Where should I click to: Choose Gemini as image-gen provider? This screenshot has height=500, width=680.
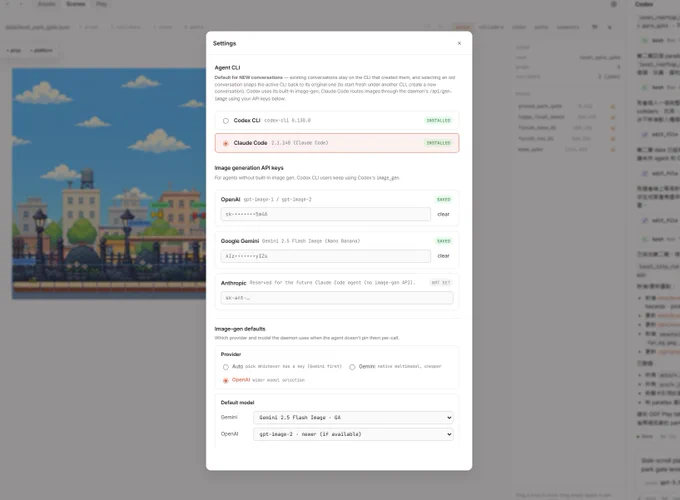click(352, 367)
